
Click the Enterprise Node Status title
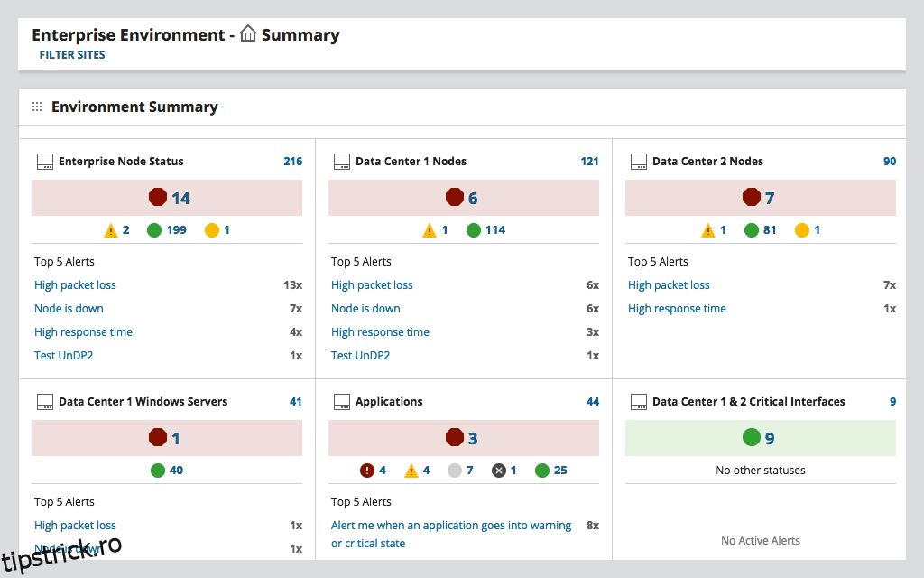[121, 162]
